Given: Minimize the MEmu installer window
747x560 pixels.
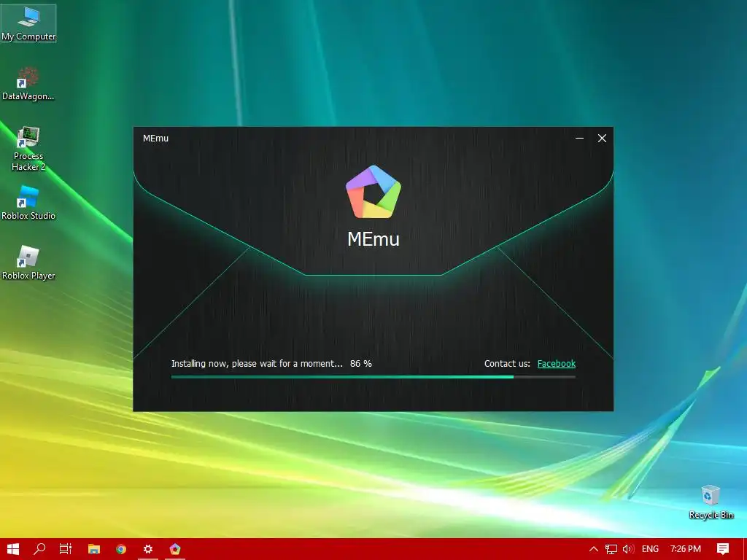Looking at the screenshot, I should pyautogui.click(x=579, y=138).
